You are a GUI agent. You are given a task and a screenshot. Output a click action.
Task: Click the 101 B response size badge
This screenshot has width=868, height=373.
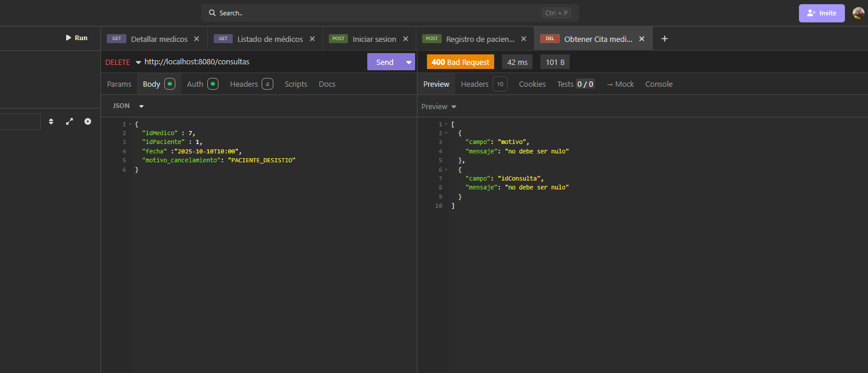555,62
